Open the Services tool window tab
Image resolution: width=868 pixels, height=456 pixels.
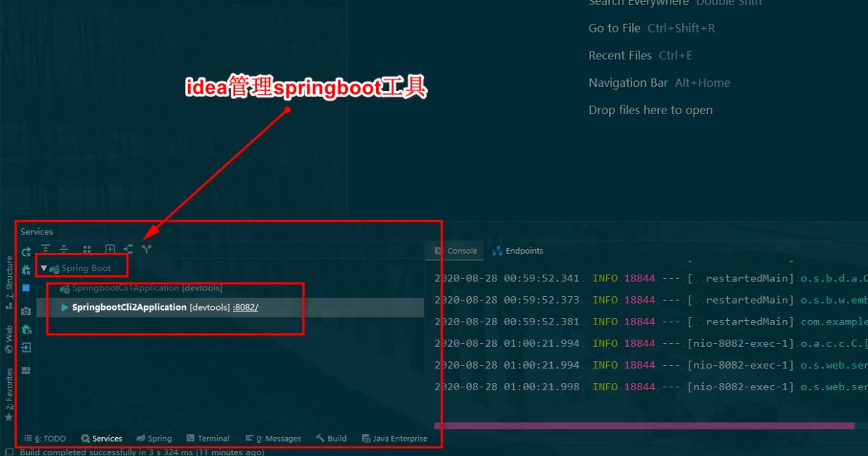pos(101,438)
